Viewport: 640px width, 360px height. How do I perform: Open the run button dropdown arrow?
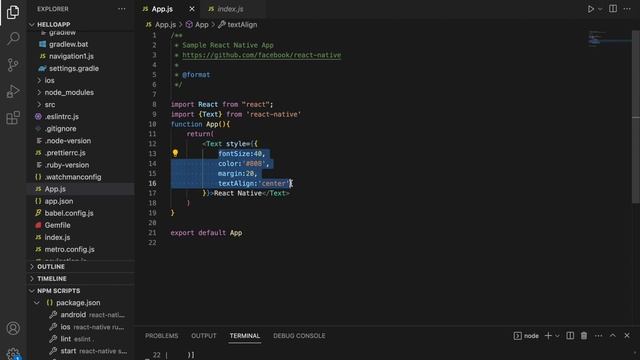(600, 9)
